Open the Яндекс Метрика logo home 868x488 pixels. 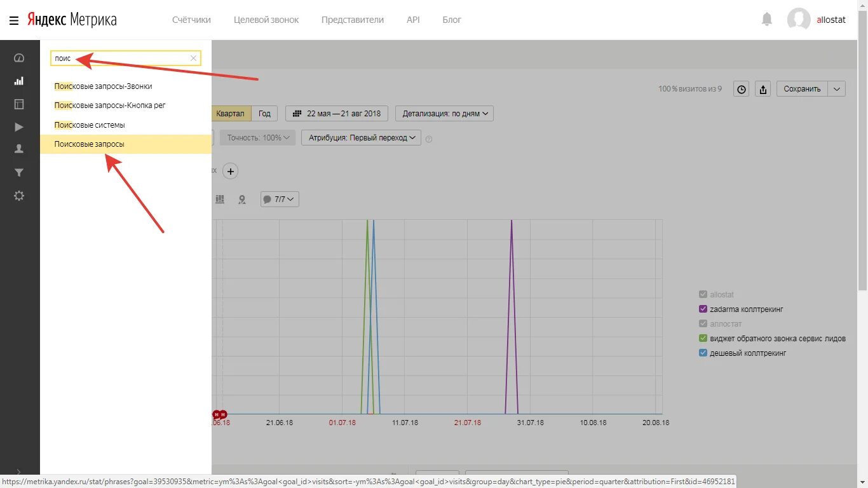(72, 20)
